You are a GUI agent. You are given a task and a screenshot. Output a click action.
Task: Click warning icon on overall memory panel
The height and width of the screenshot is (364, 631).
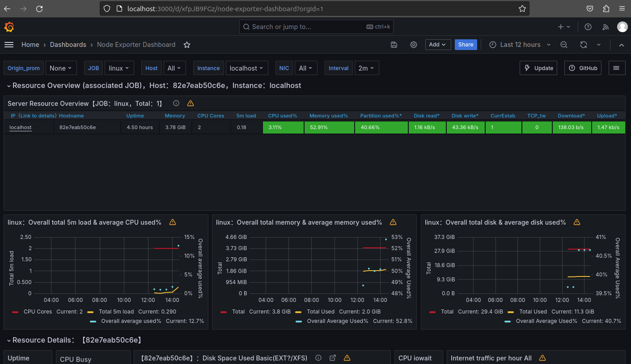click(x=393, y=222)
